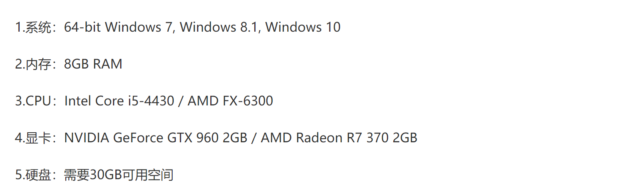Click the 'R7 370' text

[368, 138]
